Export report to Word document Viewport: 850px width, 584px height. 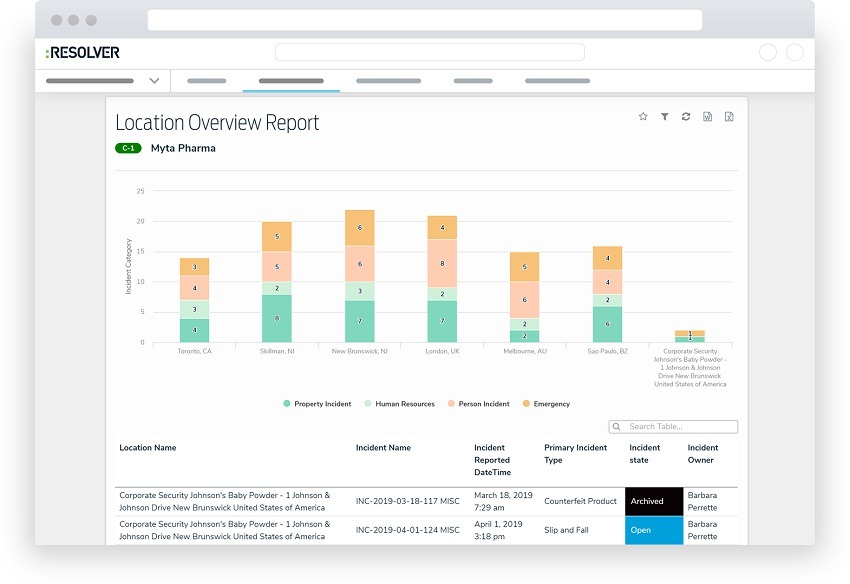tap(708, 117)
